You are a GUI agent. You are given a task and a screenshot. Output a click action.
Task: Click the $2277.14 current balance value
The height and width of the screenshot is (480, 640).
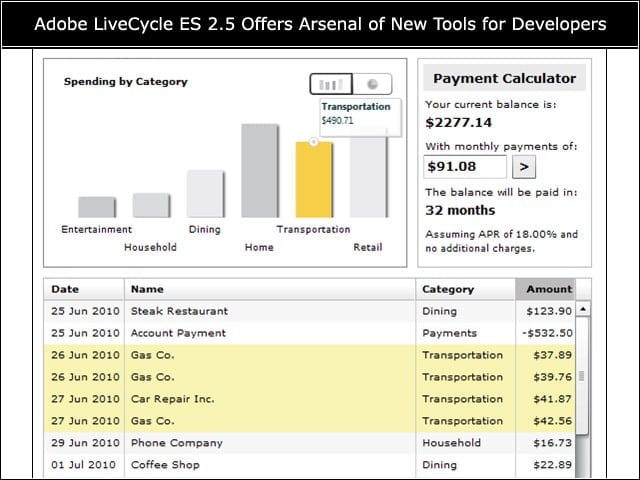click(458, 122)
